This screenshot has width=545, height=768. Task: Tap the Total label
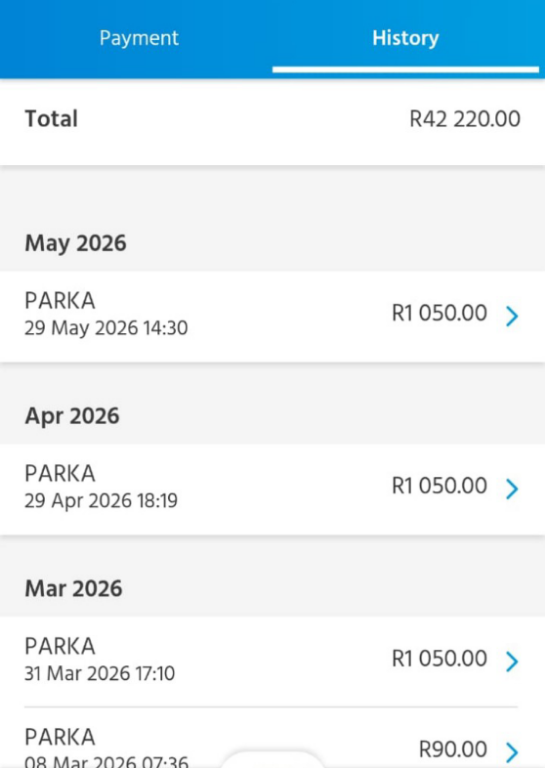click(x=51, y=119)
